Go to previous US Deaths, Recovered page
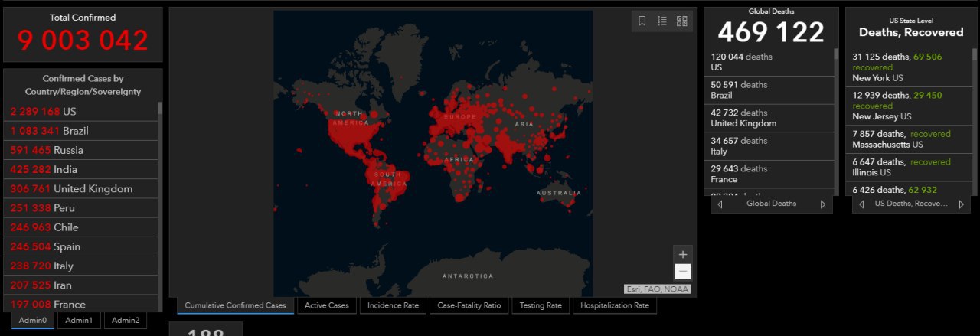Viewport: 980px width, 336px height. 861,204
